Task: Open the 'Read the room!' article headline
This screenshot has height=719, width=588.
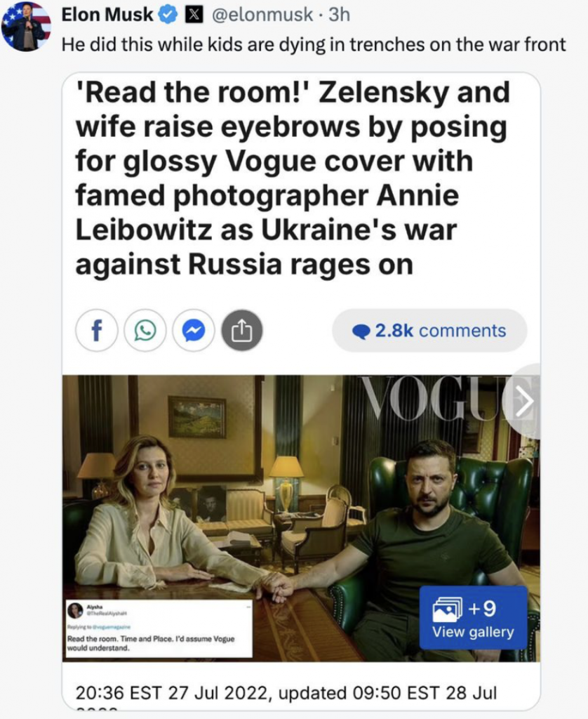Action: [x=293, y=178]
